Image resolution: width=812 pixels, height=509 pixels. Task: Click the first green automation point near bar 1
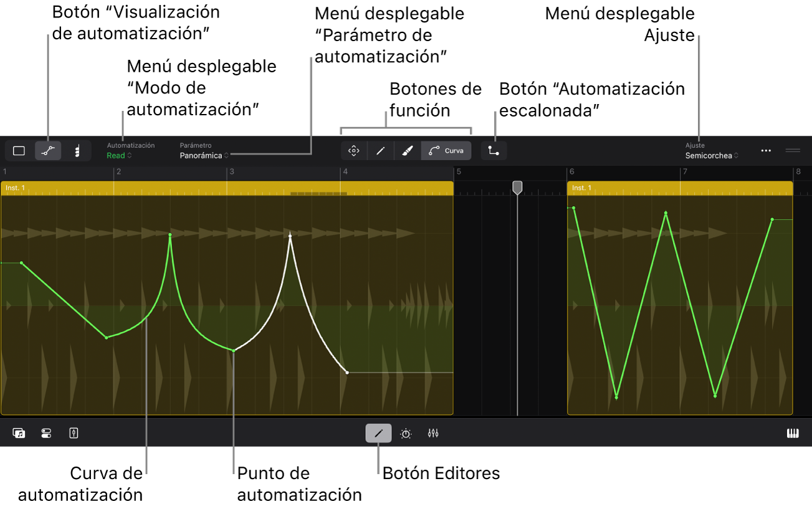click(21, 263)
